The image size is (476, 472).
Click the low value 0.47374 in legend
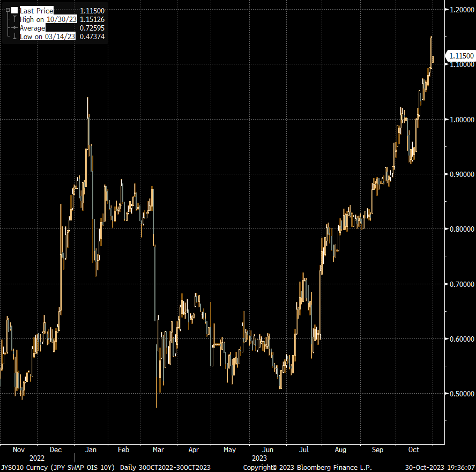(92, 36)
